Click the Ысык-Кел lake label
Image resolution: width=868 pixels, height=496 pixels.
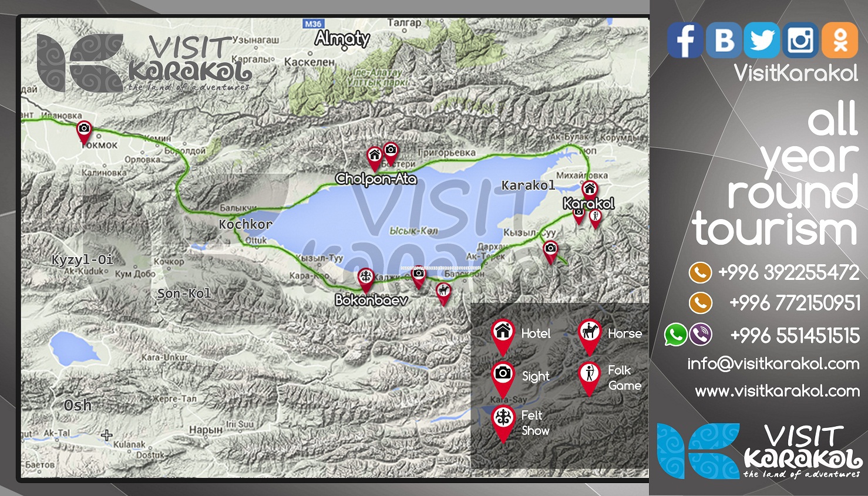413,231
